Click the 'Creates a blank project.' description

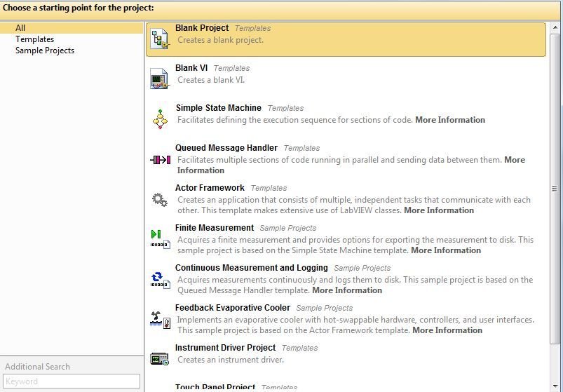(x=220, y=40)
